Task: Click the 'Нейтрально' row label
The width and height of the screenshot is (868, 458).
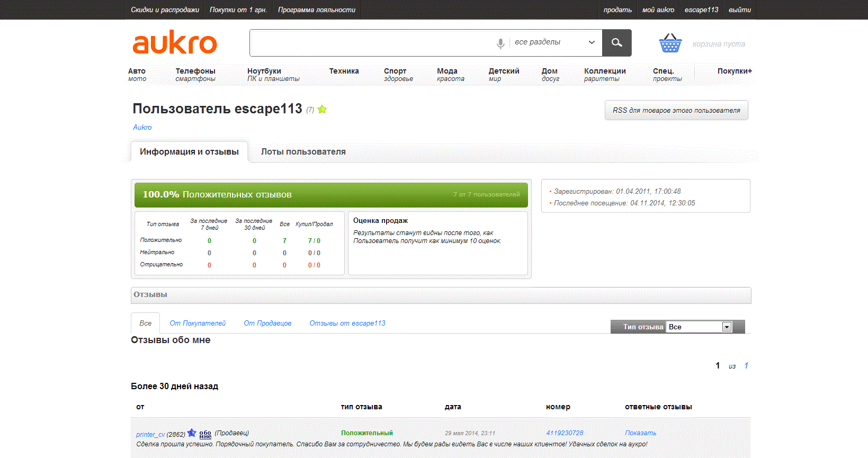Action: tap(157, 252)
